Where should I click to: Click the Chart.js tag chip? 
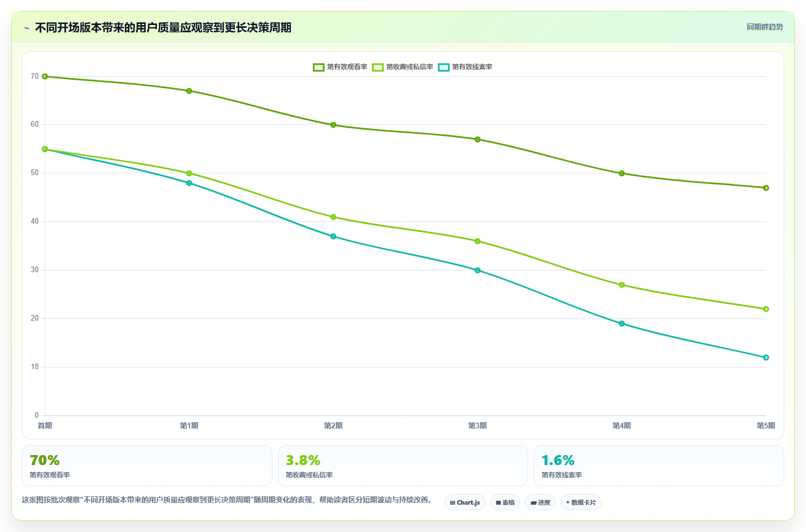click(x=465, y=502)
